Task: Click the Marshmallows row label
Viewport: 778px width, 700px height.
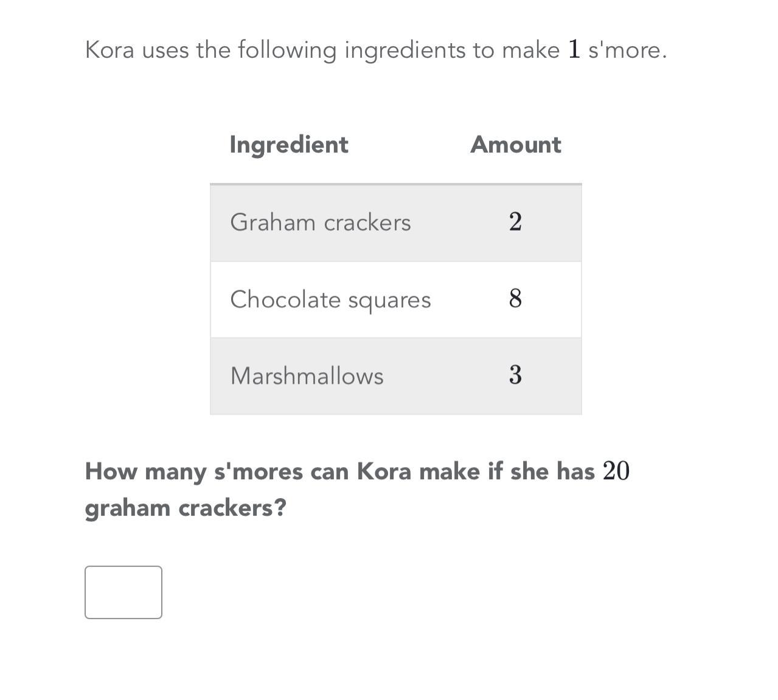Action: coord(307,376)
